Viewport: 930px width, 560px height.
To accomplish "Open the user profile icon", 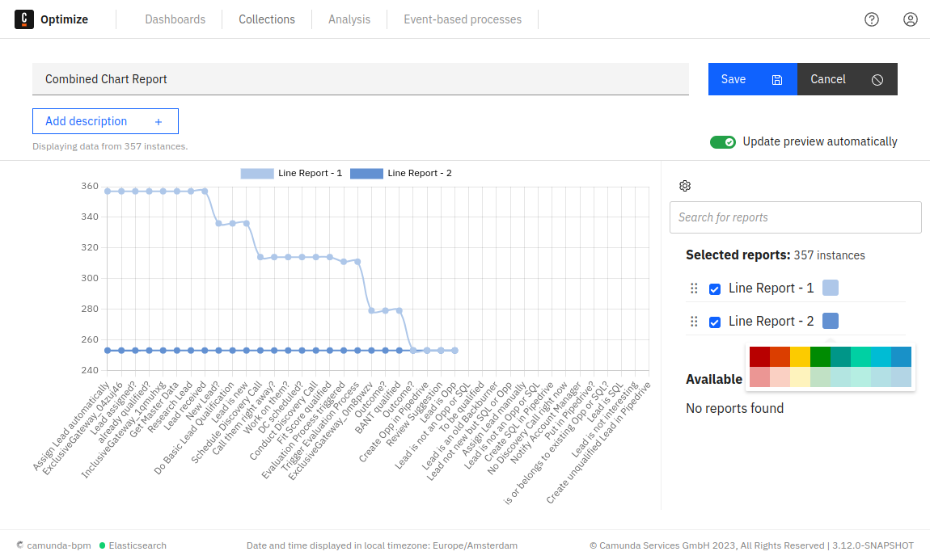I will pyautogui.click(x=910, y=19).
